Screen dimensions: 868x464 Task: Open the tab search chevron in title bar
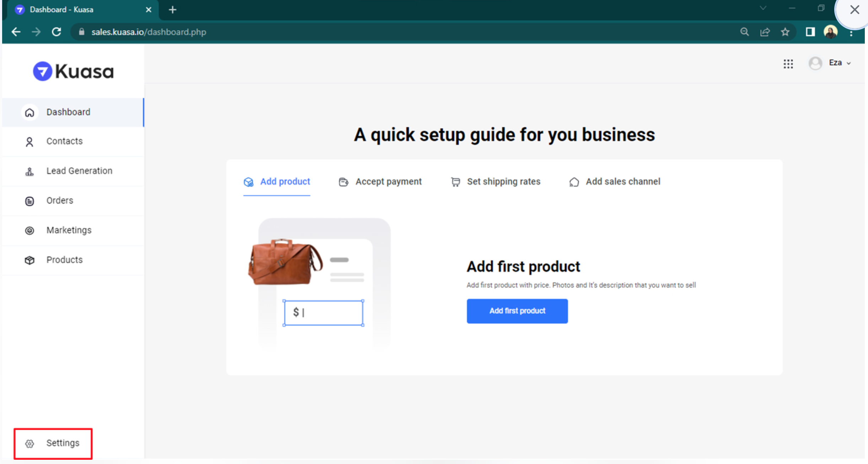(x=763, y=8)
